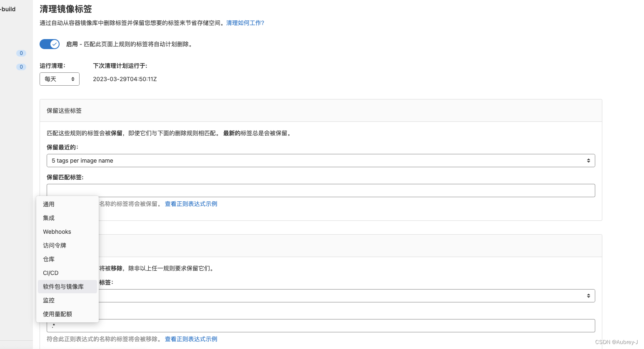Click the 保留匹配标签 input field
The width and height of the screenshot is (644, 349).
click(321, 190)
